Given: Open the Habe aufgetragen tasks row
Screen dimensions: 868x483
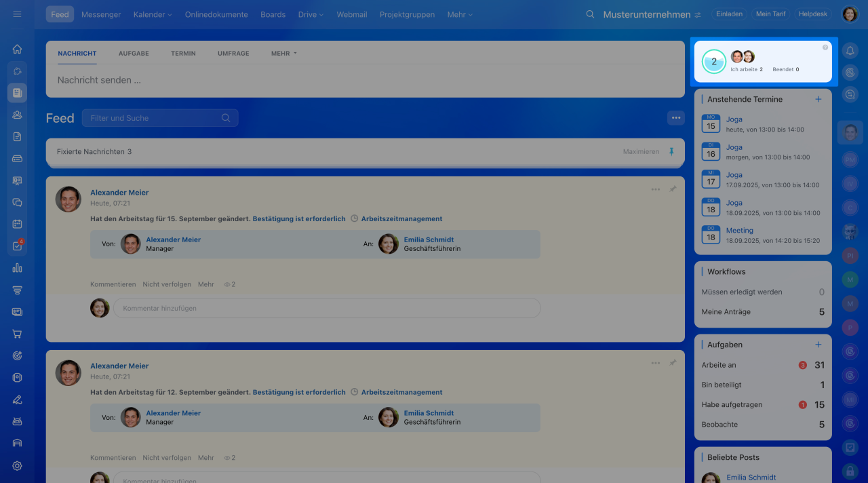Looking at the screenshot, I should 763,404.
